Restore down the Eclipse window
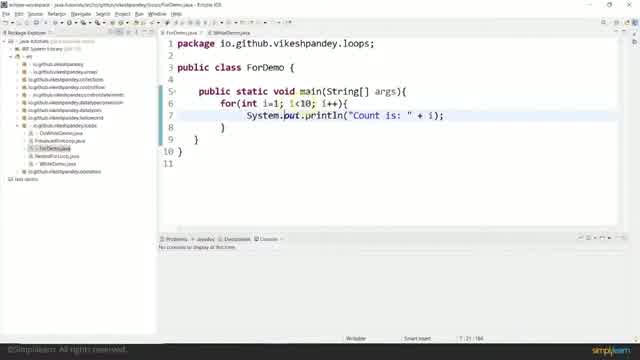This screenshot has width=640, height=360. click(609, 5)
